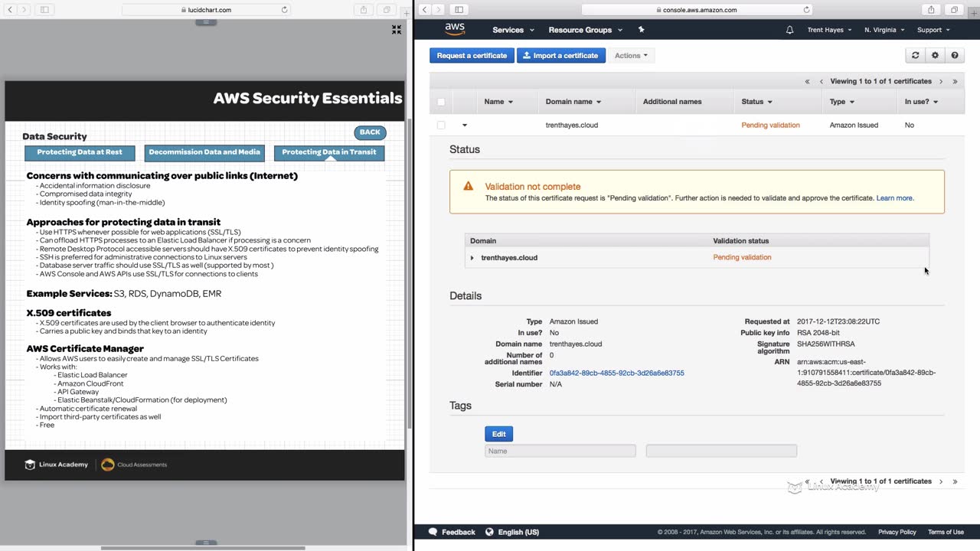
Task: Open the Services dropdown
Action: click(514, 30)
